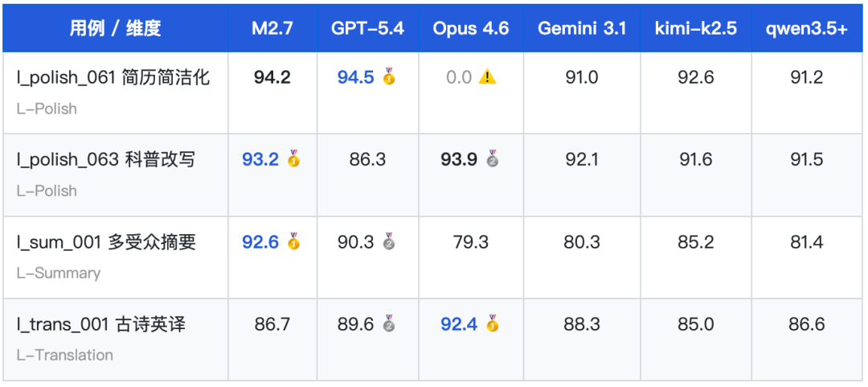The height and width of the screenshot is (387, 868).
Task: Click the Gemini 3.1 column header
Action: pos(582,29)
